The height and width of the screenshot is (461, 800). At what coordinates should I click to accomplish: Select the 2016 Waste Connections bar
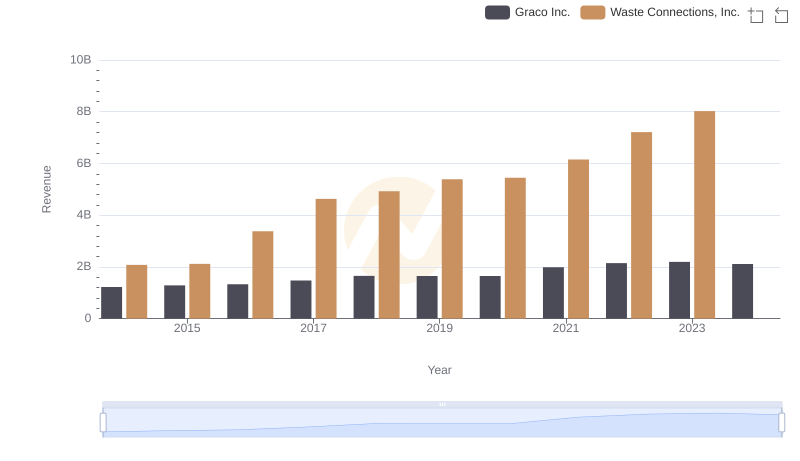tap(263, 275)
